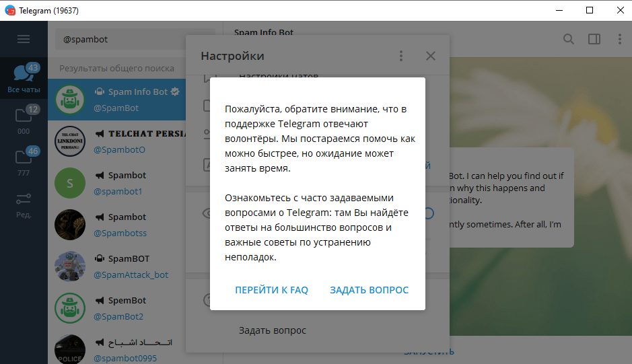Image resolution: width=632 pixels, height=364 pixels.
Task: Click the green S avatar of @spambot1
Action: (x=70, y=182)
